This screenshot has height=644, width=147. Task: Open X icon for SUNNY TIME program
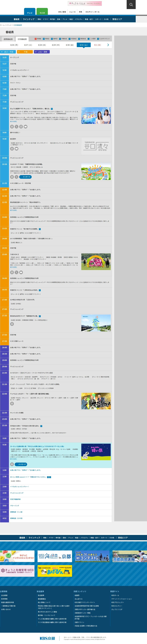(x=17, y=177)
